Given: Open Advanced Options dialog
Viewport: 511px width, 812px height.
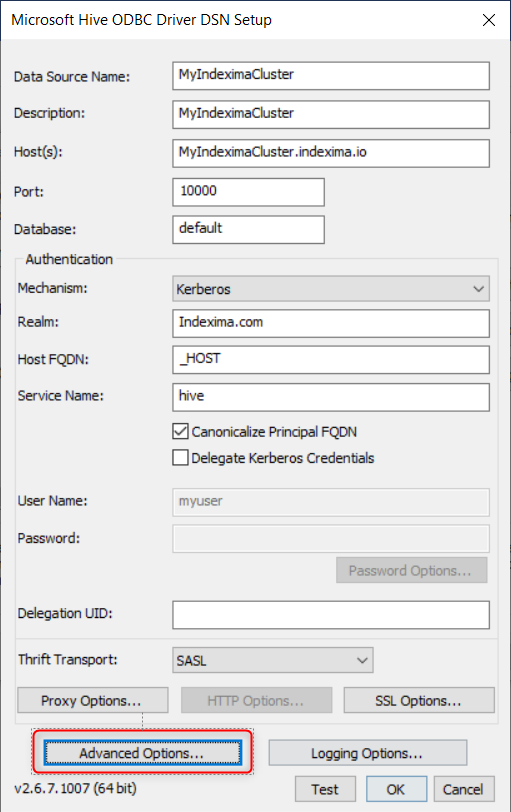Looking at the screenshot, I should point(142,753).
